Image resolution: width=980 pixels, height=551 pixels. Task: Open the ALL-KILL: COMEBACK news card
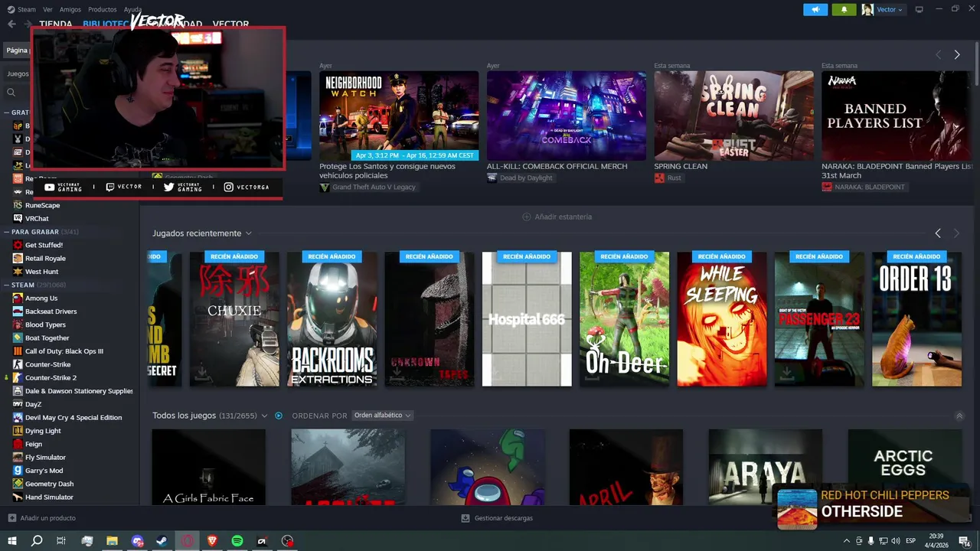click(x=566, y=116)
